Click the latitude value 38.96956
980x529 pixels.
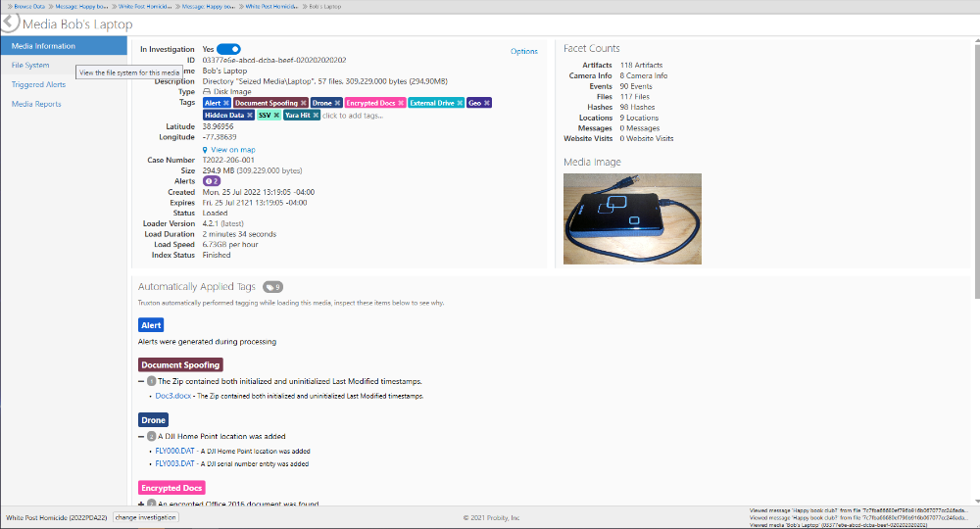pyautogui.click(x=218, y=126)
